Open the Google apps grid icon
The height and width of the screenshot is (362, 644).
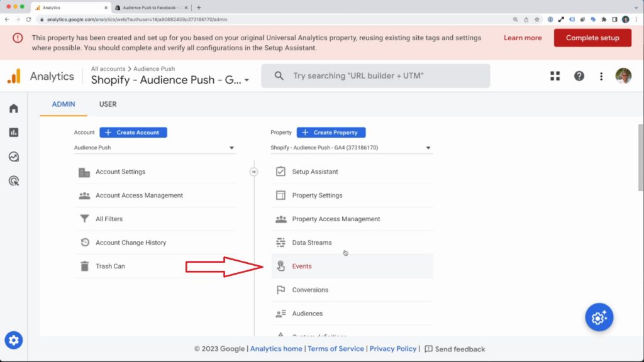point(555,76)
